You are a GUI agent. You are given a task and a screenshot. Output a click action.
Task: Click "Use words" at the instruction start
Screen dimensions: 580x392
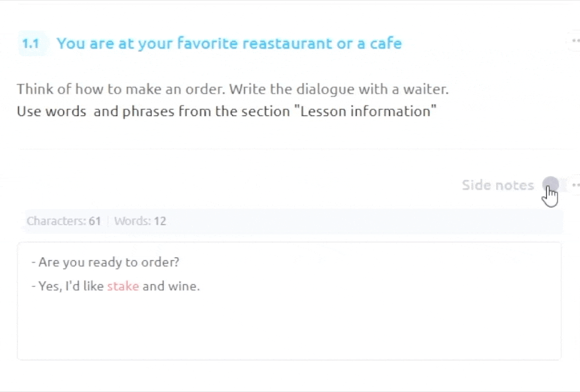coord(51,111)
